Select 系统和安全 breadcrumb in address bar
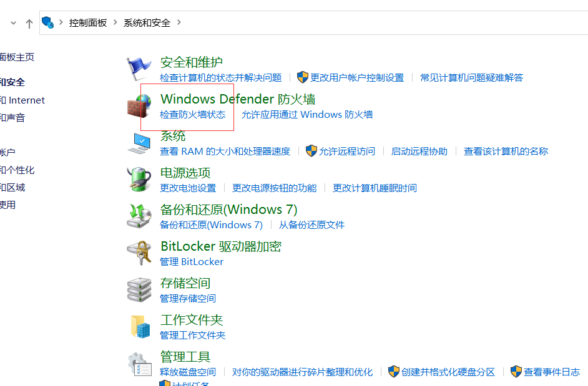This screenshot has width=588, height=386. (147, 23)
